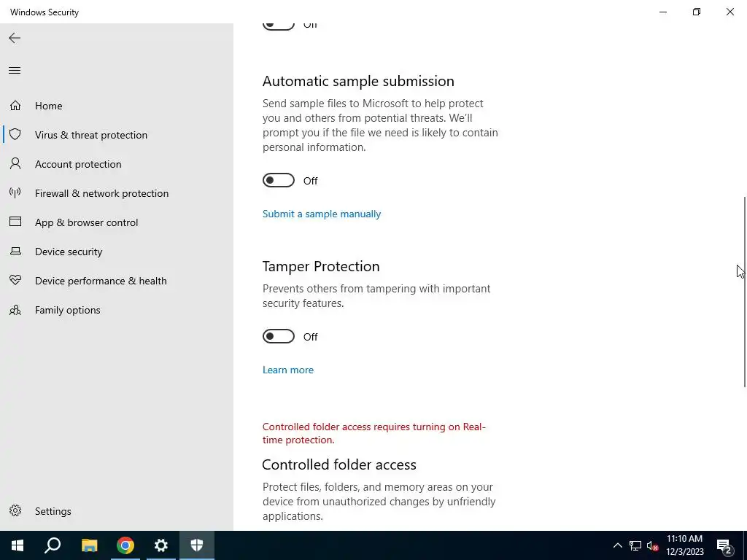Open Settings app from taskbar
Viewport: 747px width, 560px height.
coord(161,545)
